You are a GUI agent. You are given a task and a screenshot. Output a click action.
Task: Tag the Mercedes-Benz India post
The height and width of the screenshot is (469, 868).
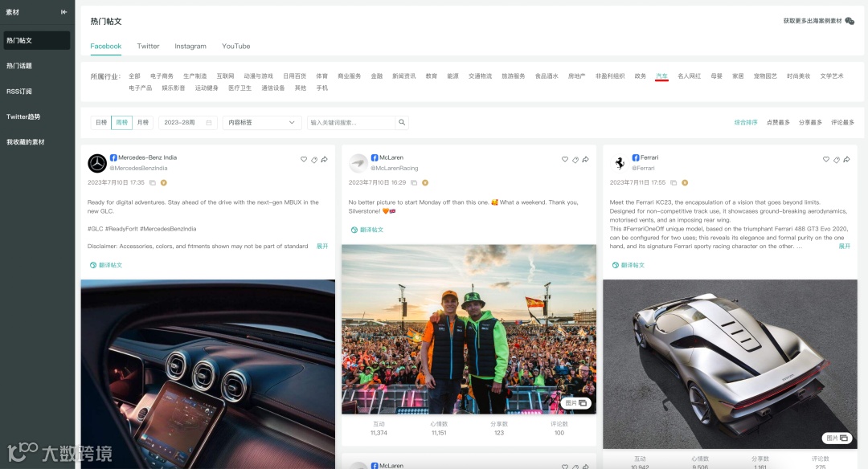click(x=314, y=159)
